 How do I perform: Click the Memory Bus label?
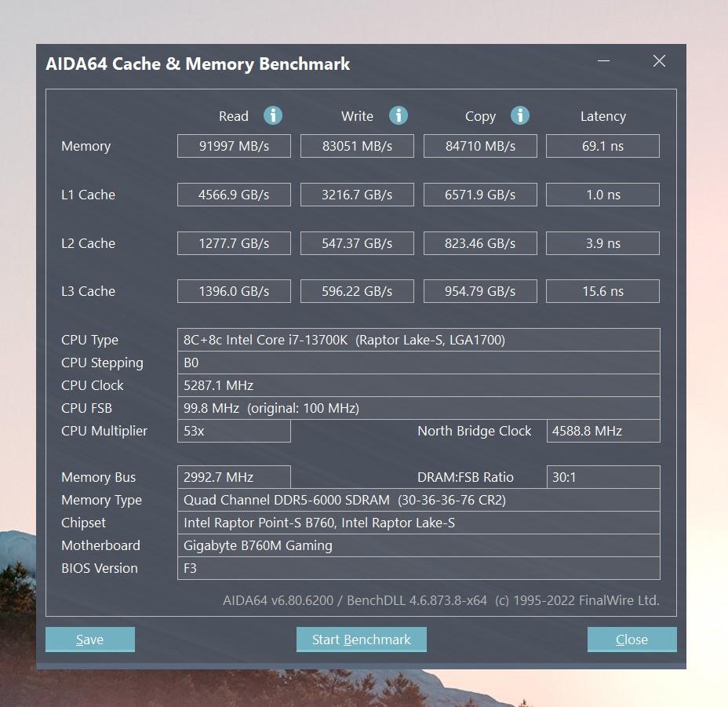click(x=98, y=477)
